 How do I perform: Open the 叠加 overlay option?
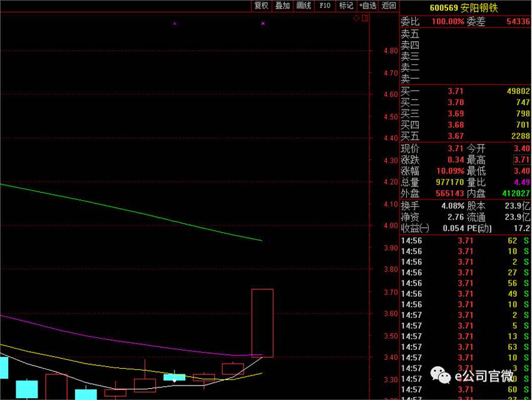tap(282, 6)
